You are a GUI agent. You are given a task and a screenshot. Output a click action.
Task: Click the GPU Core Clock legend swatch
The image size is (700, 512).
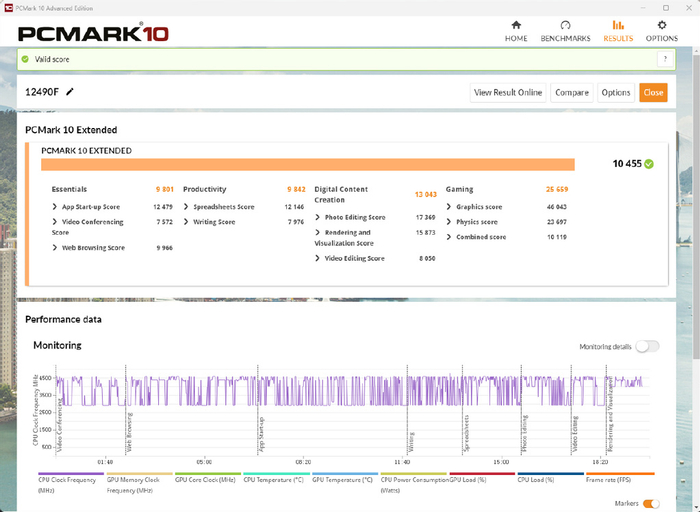coord(208,474)
